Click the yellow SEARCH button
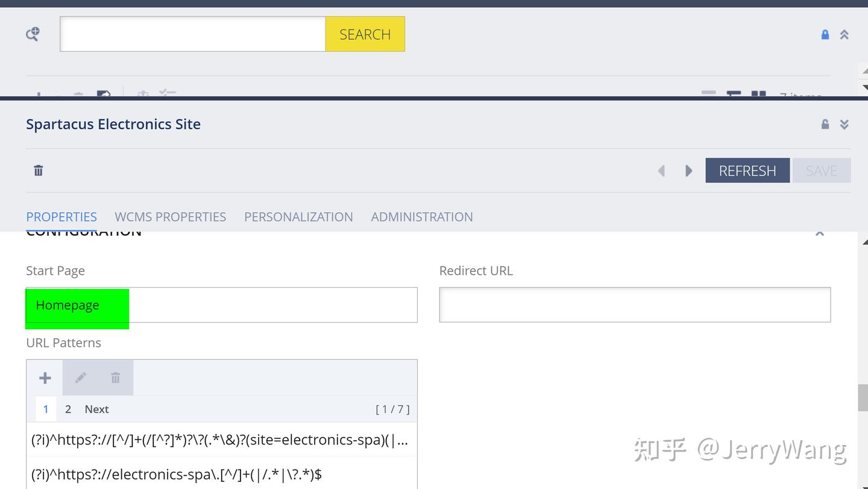868x489 pixels. 365,34
